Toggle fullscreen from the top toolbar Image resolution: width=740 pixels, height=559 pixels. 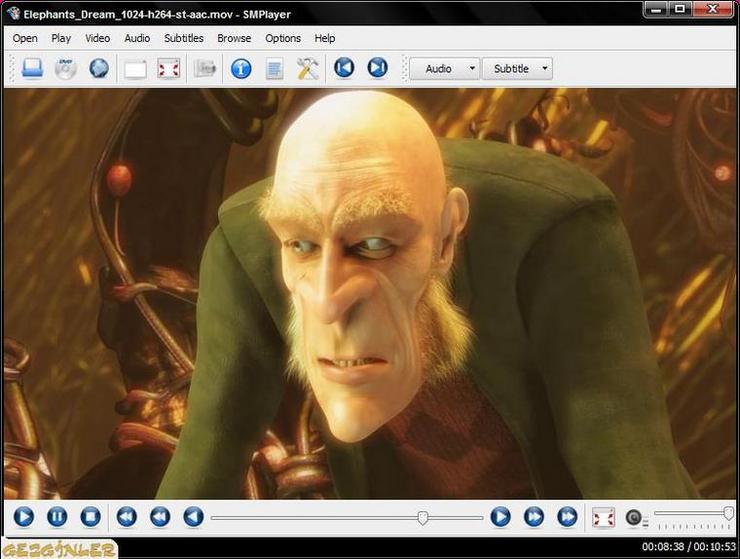(168, 68)
